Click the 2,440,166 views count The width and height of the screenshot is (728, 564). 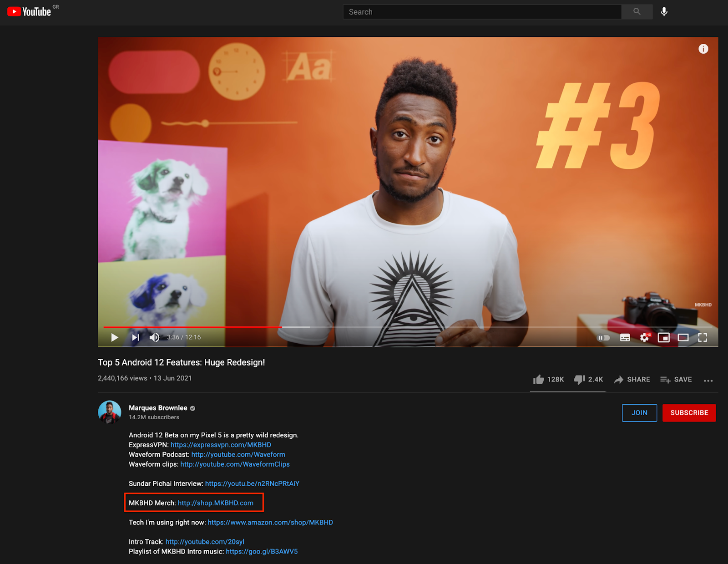click(122, 378)
